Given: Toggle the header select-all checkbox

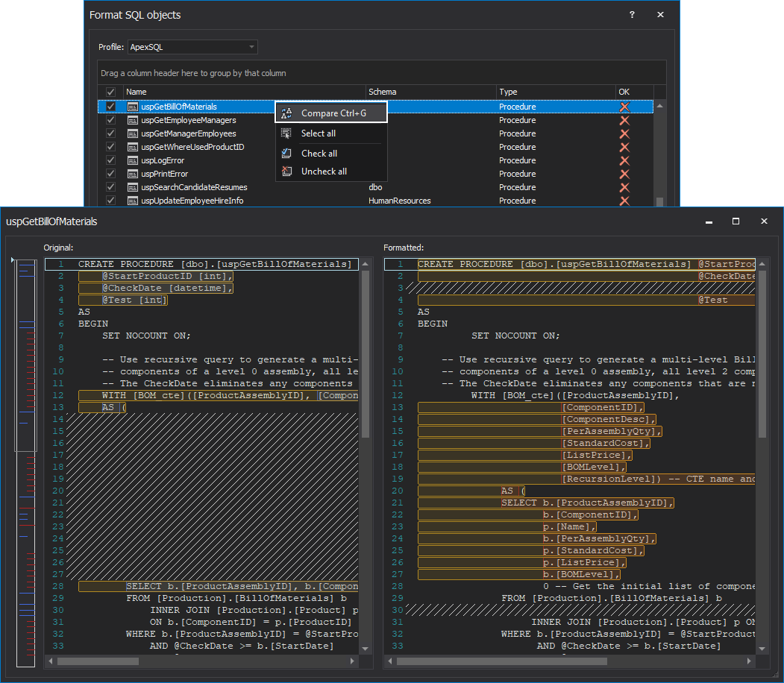Looking at the screenshot, I should 111,92.
